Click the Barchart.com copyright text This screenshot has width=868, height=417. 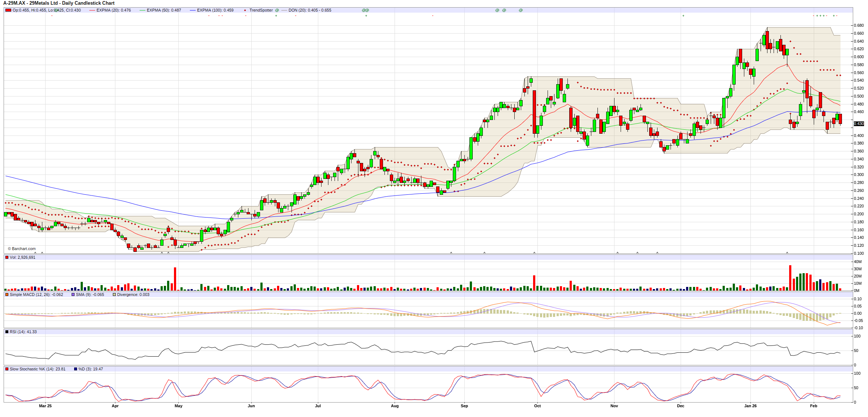click(x=22, y=249)
